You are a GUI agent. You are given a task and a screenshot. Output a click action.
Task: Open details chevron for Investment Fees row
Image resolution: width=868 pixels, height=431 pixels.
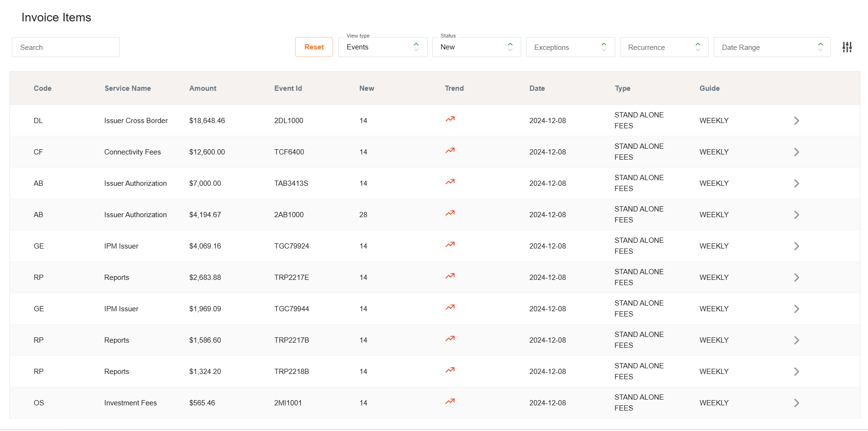[x=797, y=403]
